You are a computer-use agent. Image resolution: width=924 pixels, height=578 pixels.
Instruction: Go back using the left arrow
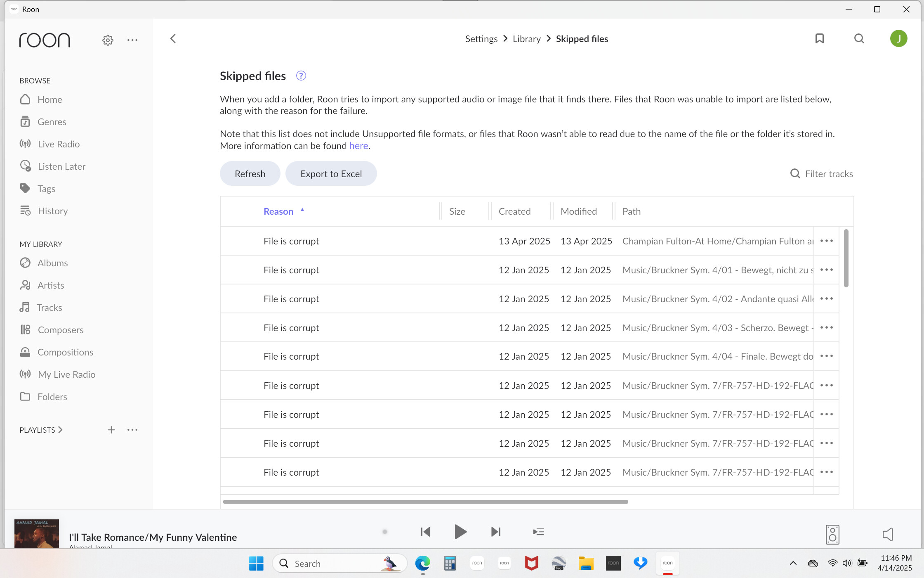[x=173, y=39]
